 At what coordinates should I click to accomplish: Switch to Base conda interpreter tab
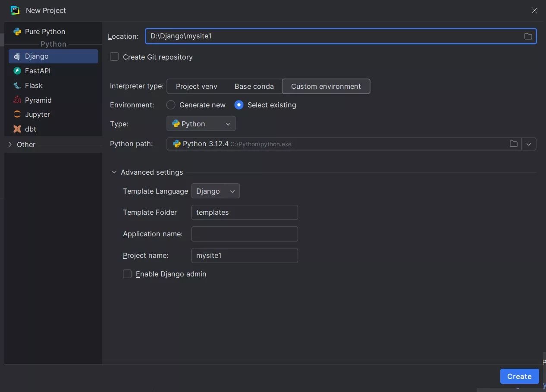[254, 86]
